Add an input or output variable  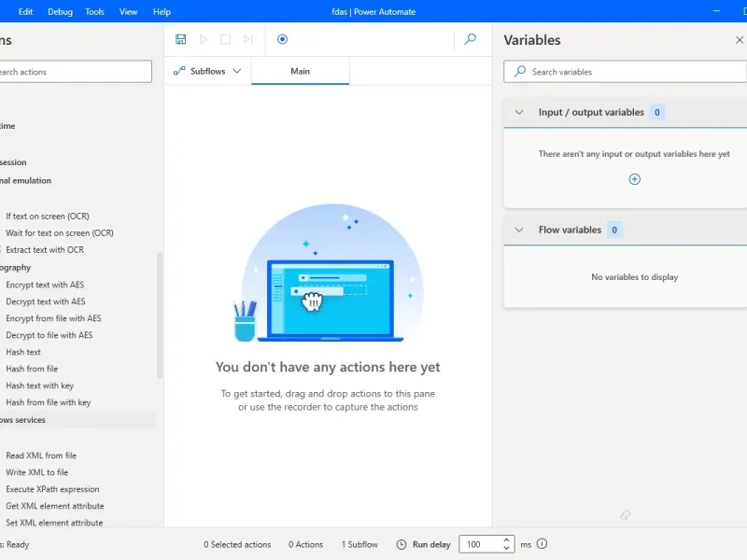click(x=634, y=179)
